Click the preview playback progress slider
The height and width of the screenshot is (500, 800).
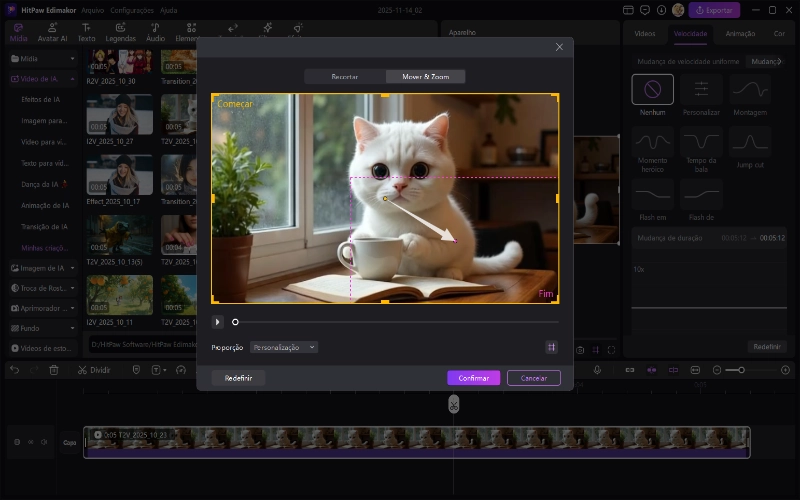[395, 322]
